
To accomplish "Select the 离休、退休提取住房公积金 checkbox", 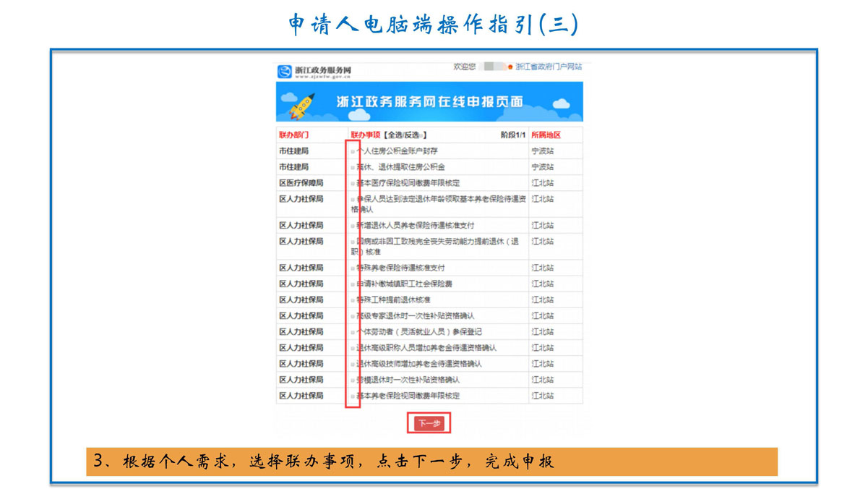I will click(x=353, y=168).
